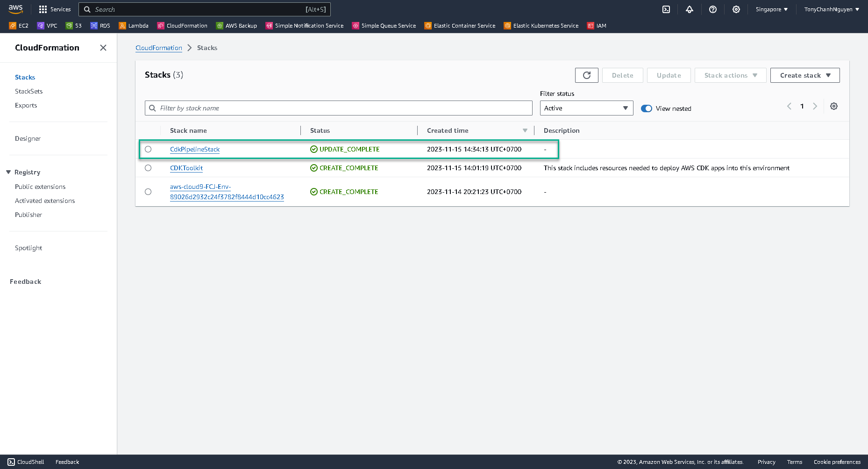Open Lambda shortcut in favorites bar
868x469 pixels.
[134, 26]
